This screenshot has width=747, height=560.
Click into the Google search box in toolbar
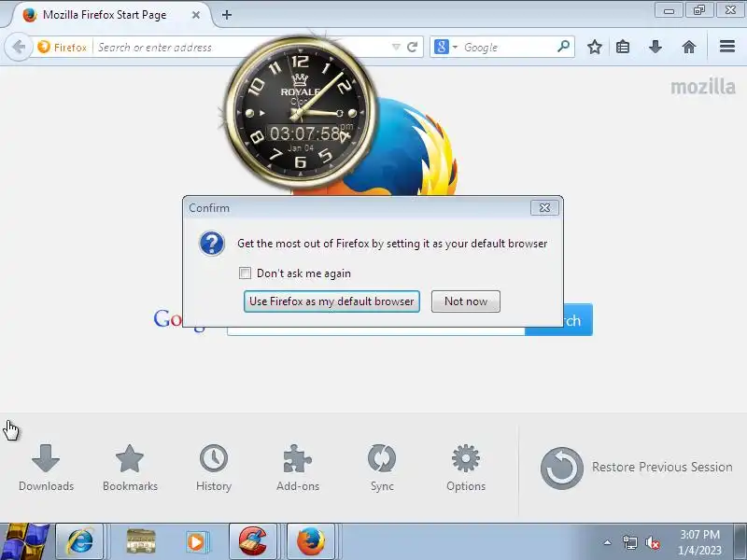507,48
